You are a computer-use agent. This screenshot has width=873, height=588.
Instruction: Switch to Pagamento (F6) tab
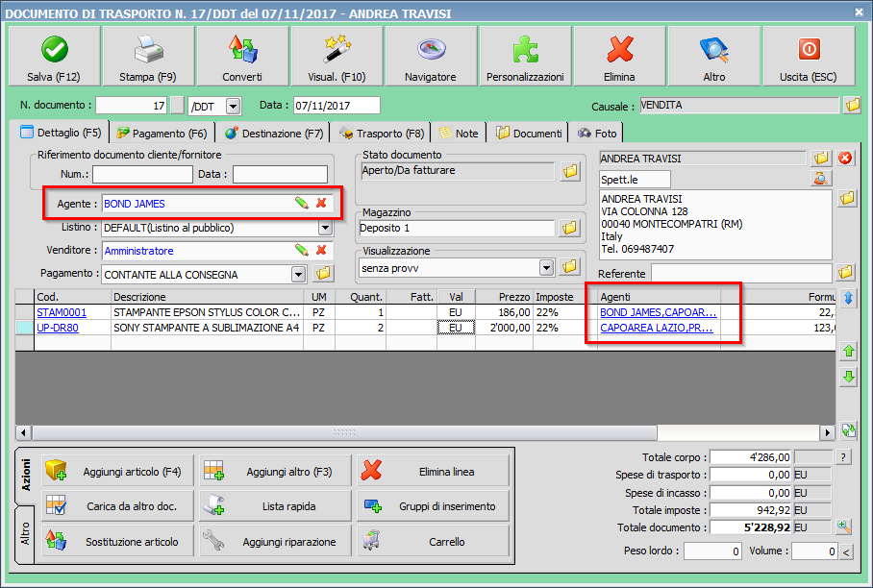click(x=162, y=134)
